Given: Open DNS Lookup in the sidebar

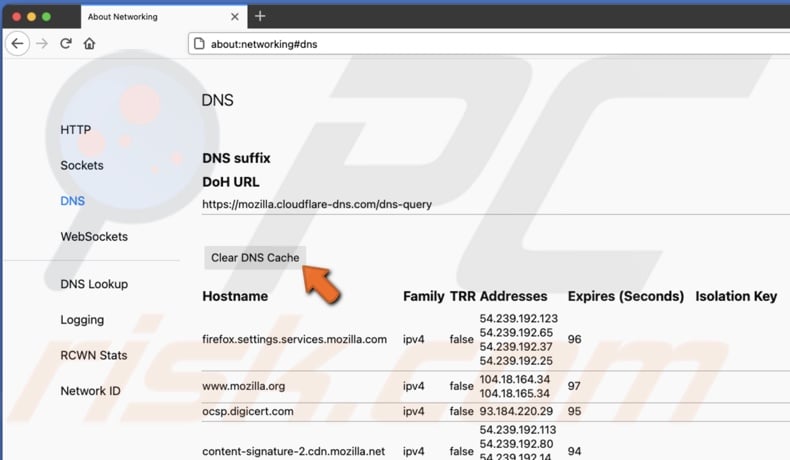Looking at the screenshot, I should tap(94, 284).
